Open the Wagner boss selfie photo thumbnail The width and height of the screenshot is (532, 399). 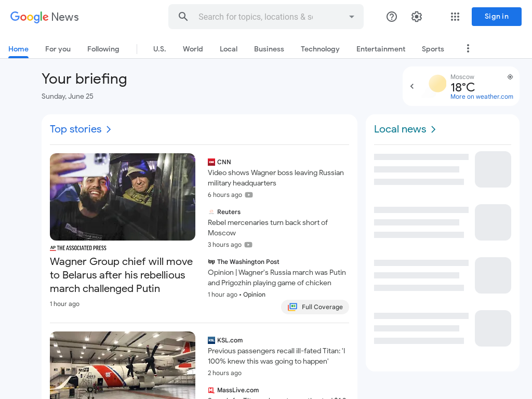pos(123,197)
